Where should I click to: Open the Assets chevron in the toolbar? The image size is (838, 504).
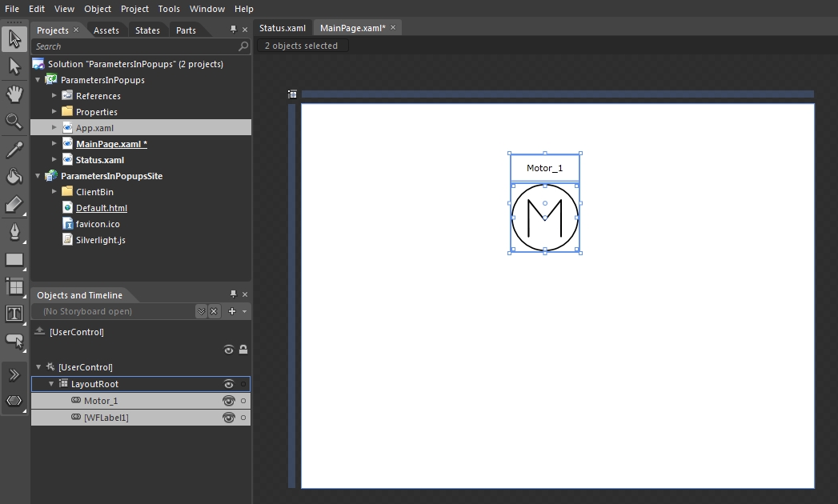(14, 374)
